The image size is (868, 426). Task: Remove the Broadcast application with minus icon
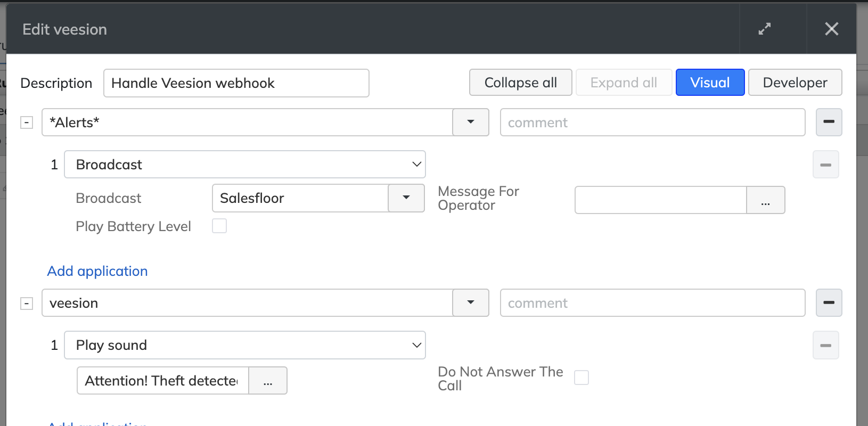(x=825, y=165)
